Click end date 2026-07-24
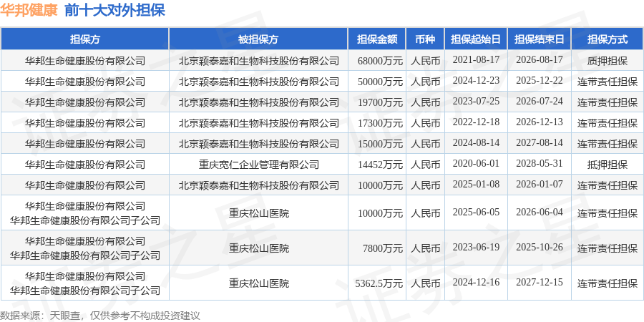The image size is (644, 322). 540,101
